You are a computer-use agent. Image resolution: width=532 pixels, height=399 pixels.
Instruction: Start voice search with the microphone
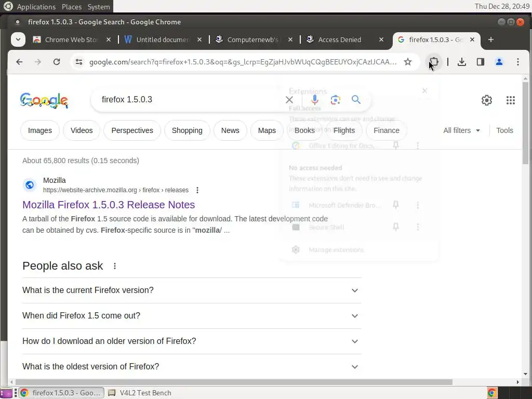click(x=315, y=99)
